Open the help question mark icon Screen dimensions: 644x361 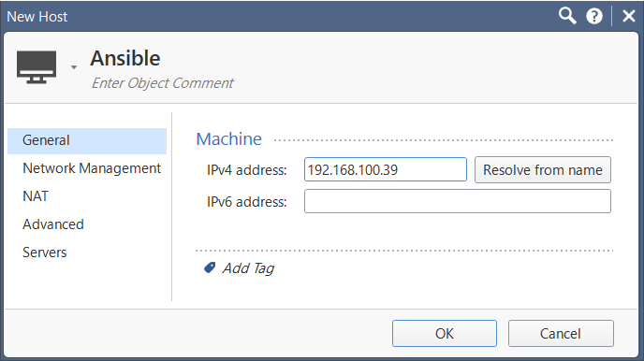593,17
